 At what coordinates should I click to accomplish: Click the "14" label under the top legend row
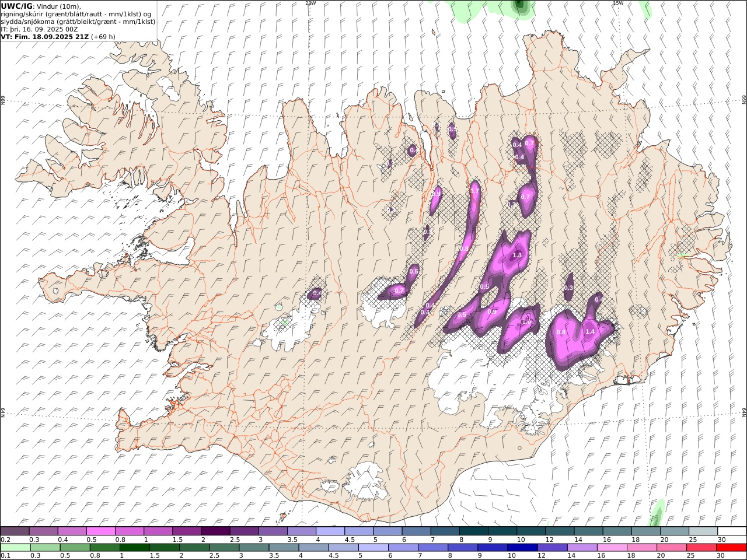point(578,540)
